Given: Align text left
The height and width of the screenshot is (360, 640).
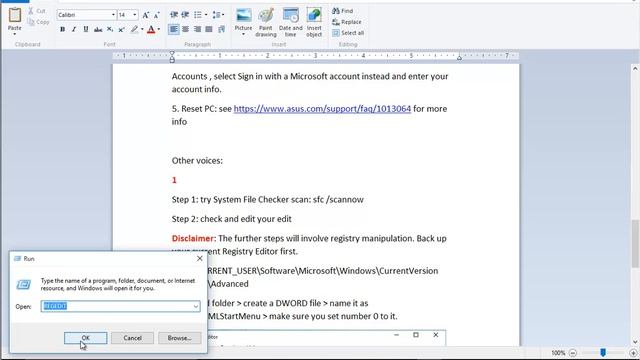Looking at the screenshot, I should (x=174, y=29).
